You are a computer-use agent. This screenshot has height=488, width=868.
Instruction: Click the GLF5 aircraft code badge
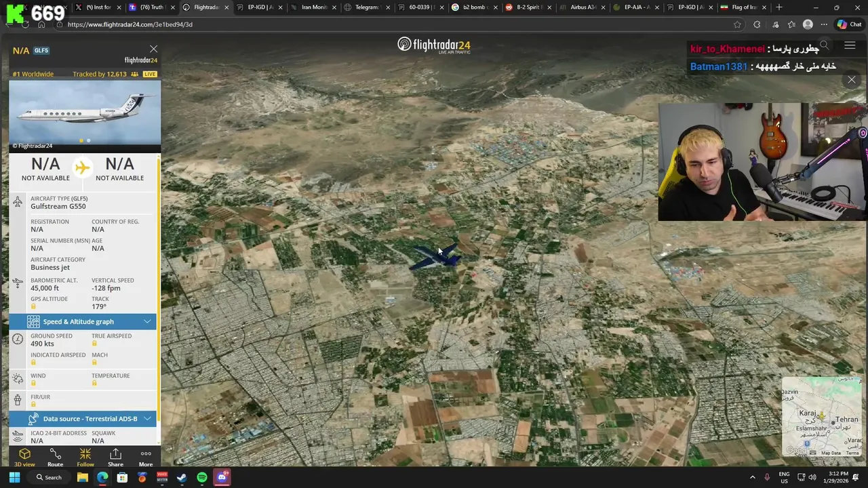coord(41,50)
